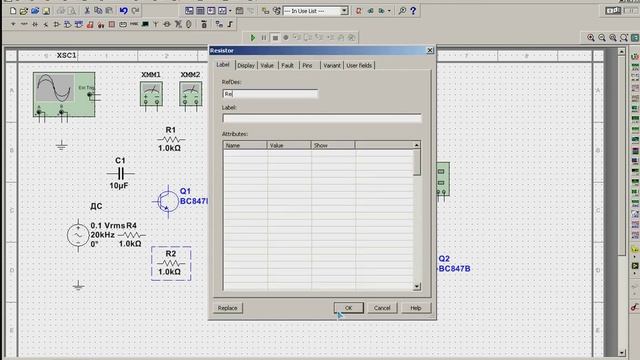Toggle the Design Toolbox view icon
This screenshot has width=640, height=360.
pos(189,11)
